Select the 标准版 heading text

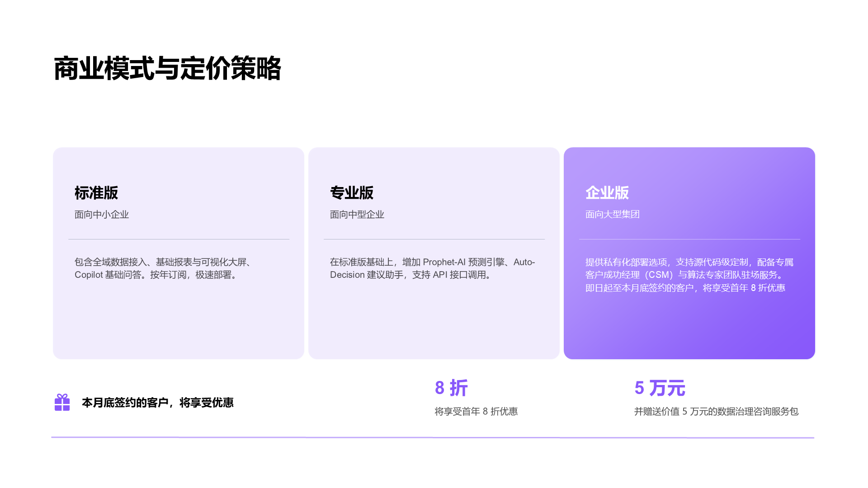coord(96,192)
